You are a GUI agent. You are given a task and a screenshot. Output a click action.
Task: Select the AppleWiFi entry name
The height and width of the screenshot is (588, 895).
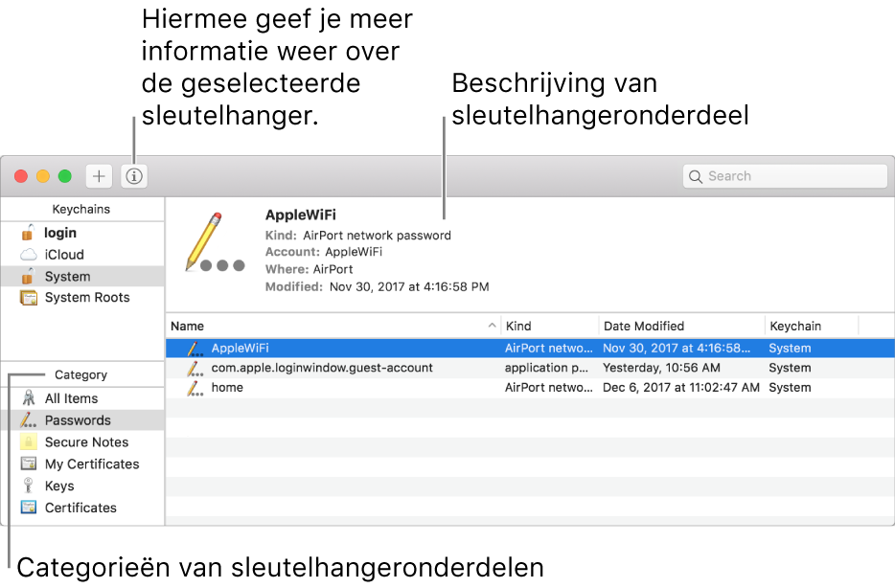(x=240, y=348)
